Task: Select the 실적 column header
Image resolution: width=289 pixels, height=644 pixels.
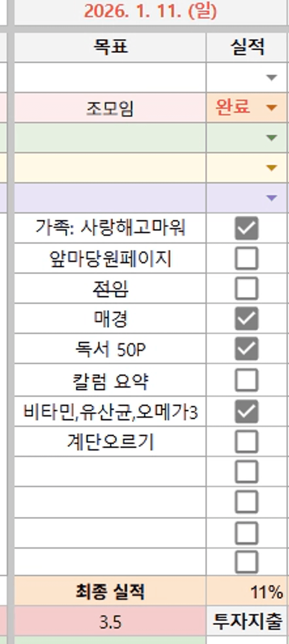Action: pos(247,47)
